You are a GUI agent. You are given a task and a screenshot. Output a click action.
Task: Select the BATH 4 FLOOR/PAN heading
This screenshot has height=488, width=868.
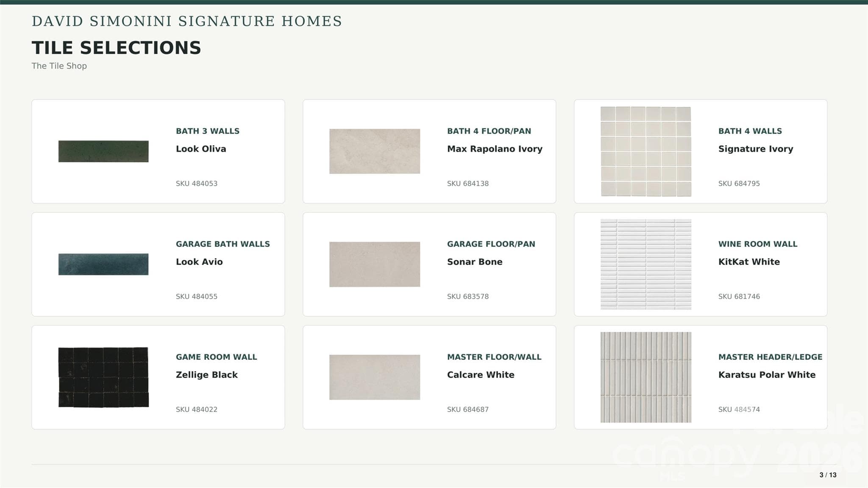[x=489, y=131]
